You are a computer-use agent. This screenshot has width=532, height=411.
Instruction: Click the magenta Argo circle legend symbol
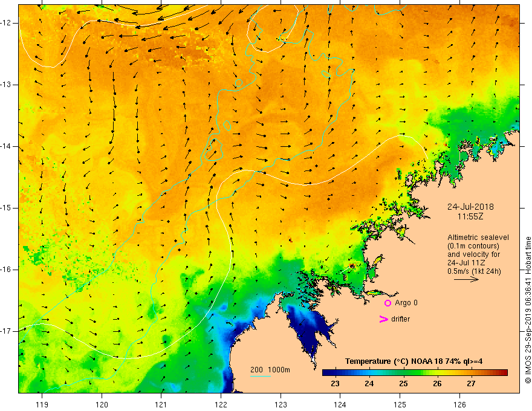(x=388, y=303)
